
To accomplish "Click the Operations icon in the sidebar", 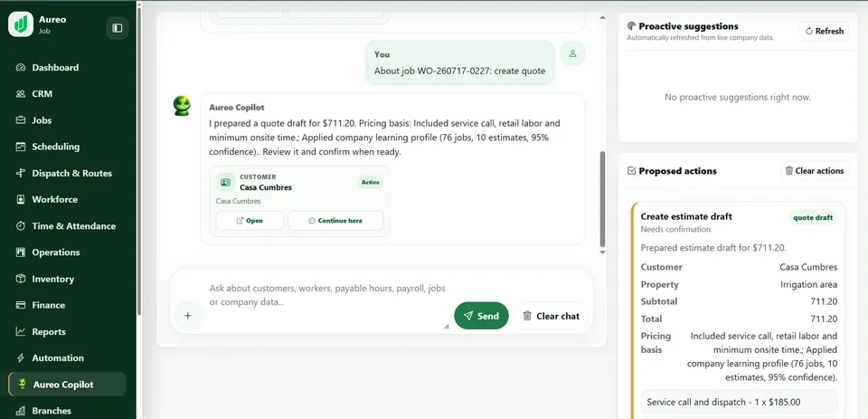I will tap(21, 252).
